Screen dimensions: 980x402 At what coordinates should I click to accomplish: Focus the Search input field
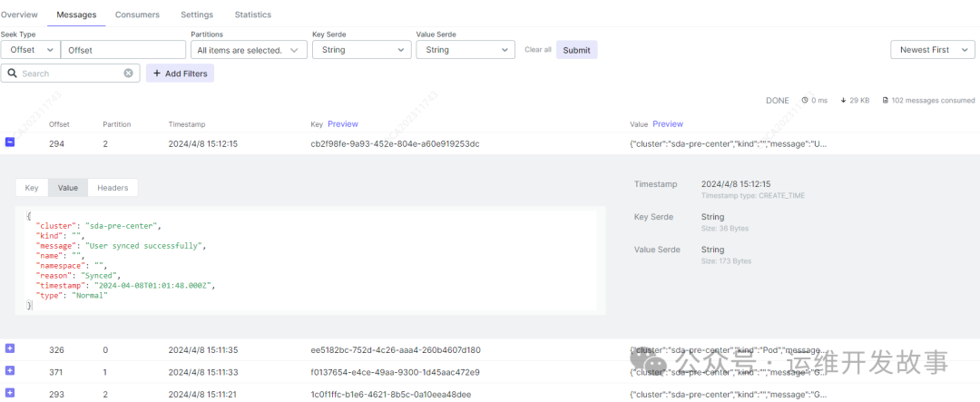[x=71, y=74]
